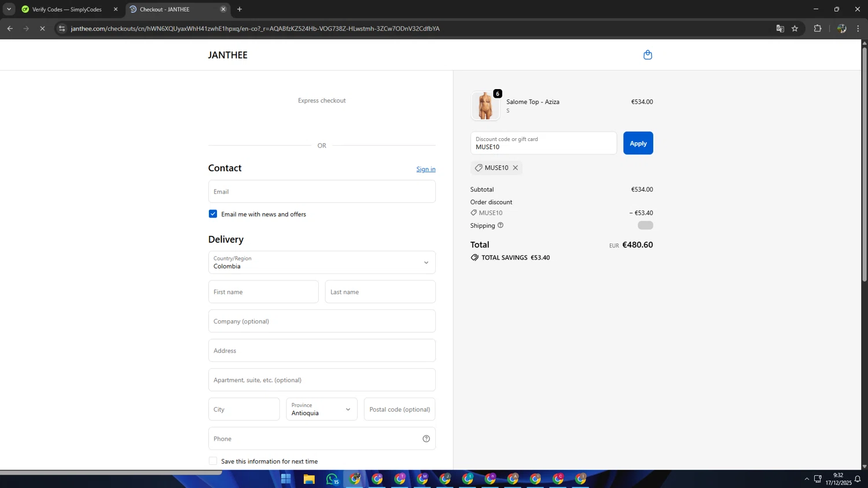Toggle Email me with news and offers
This screenshot has width=868, height=488.
point(213,214)
